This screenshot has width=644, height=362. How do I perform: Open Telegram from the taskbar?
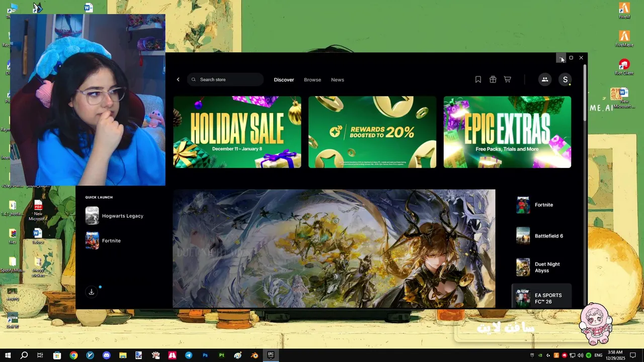[x=189, y=355]
